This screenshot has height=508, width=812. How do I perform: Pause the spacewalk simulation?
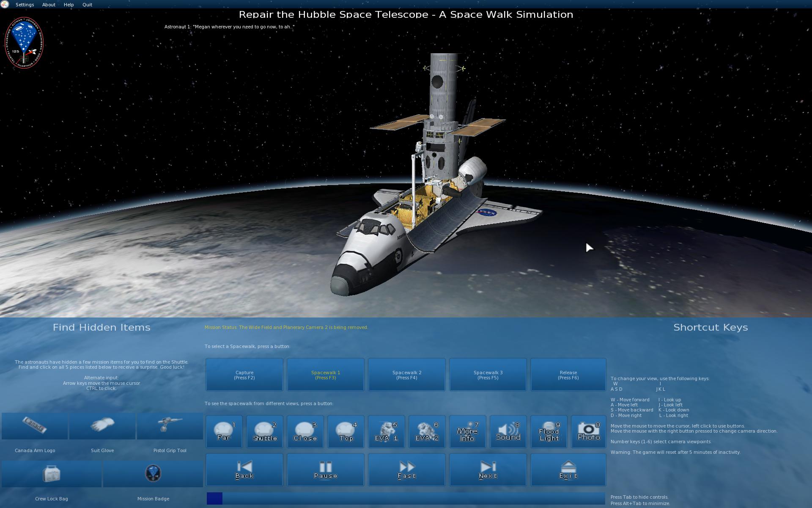[x=326, y=470]
